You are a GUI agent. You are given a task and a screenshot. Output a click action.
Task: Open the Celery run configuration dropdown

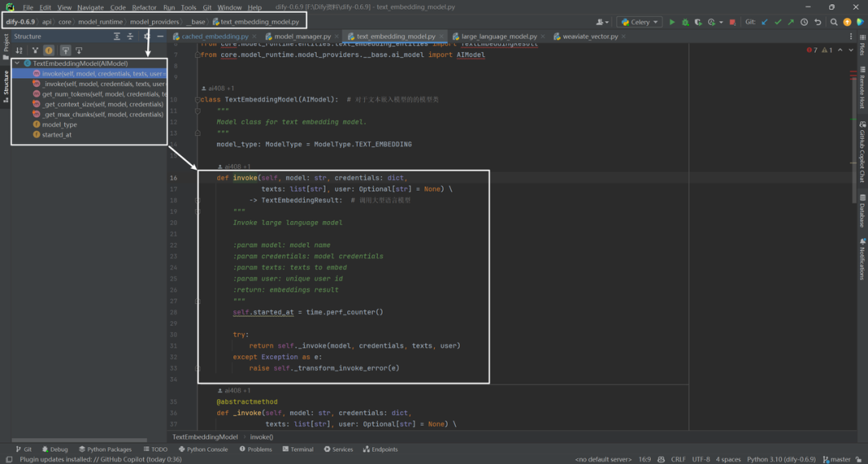point(640,23)
